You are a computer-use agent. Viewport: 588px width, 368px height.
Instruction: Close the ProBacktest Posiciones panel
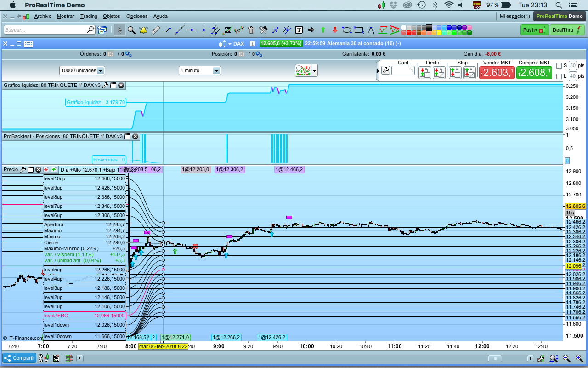[x=135, y=136]
